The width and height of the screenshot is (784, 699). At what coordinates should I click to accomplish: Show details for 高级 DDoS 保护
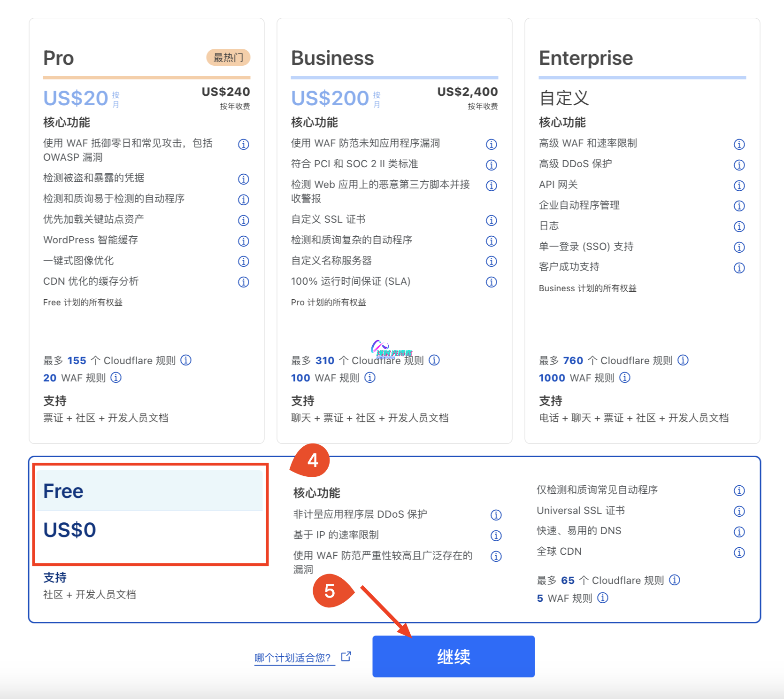(739, 164)
